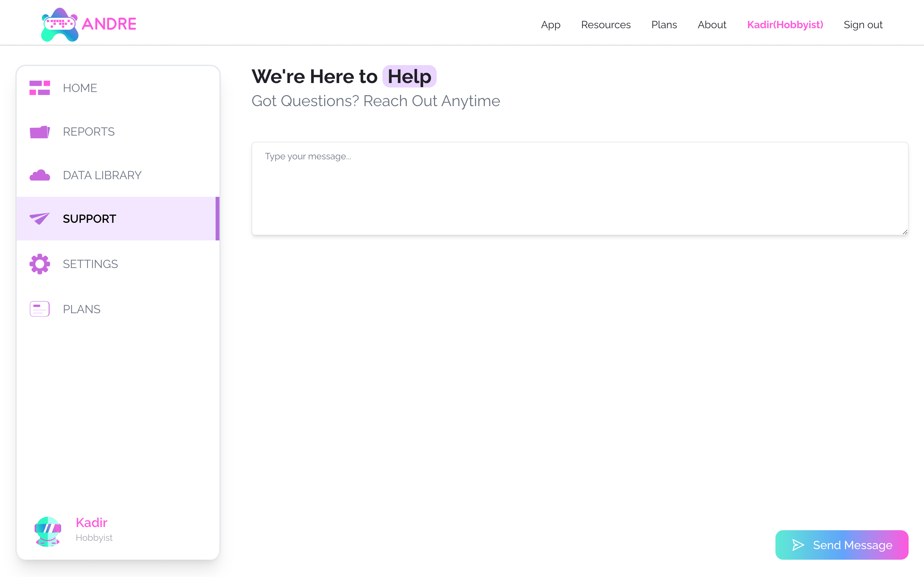
Task: Click the Data Library cloud icon
Action: [40, 175]
